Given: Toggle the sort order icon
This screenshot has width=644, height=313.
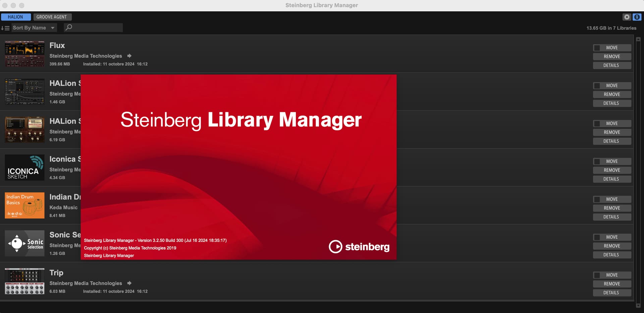Looking at the screenshot, I should 5,28.
